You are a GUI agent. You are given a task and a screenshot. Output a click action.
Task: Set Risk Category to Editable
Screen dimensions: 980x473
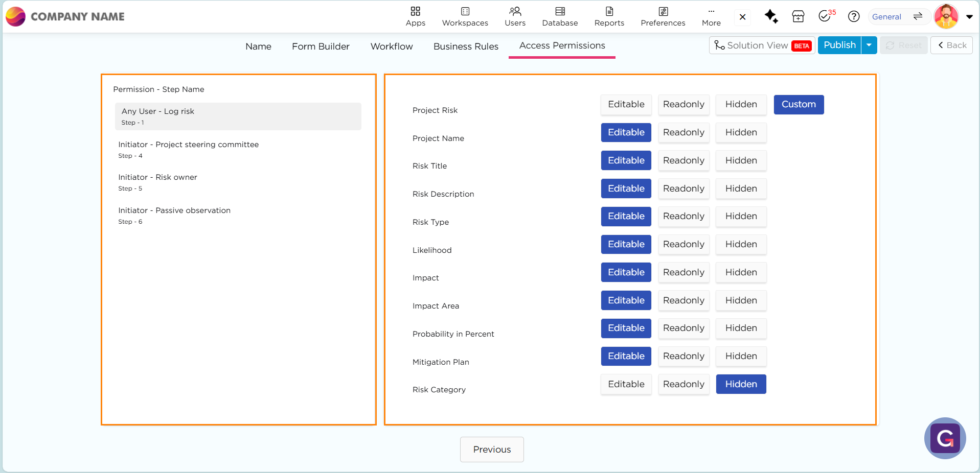point(626,384)
